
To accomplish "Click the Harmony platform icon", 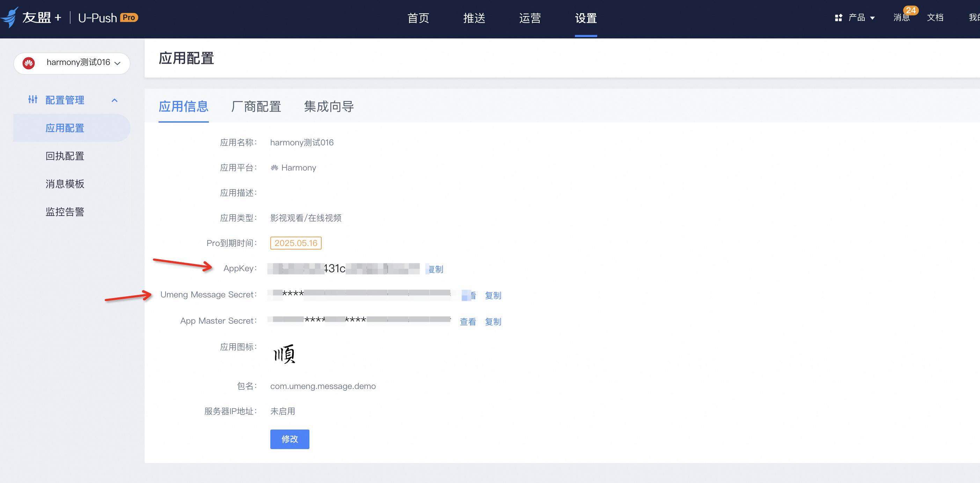I will 274,168.
